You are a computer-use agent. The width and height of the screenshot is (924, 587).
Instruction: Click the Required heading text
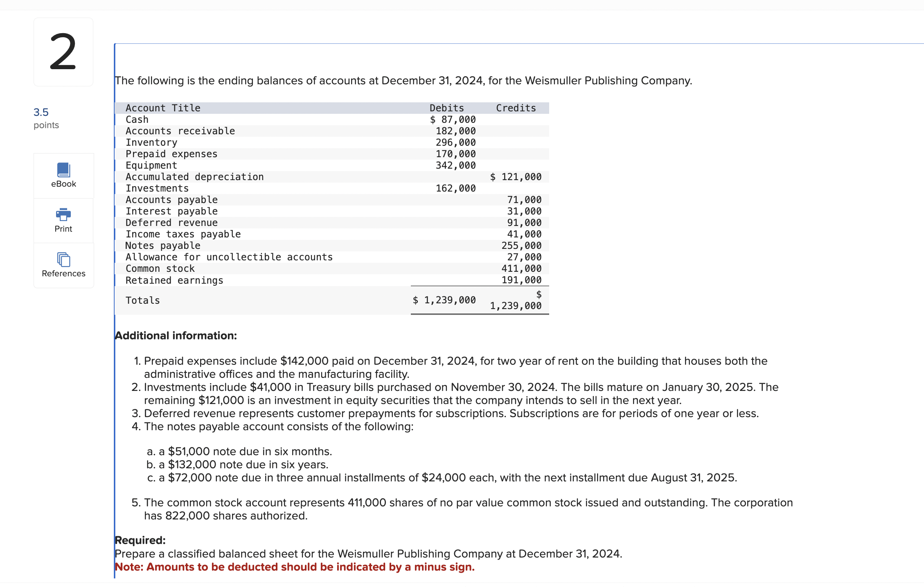(x=140, y=540)
